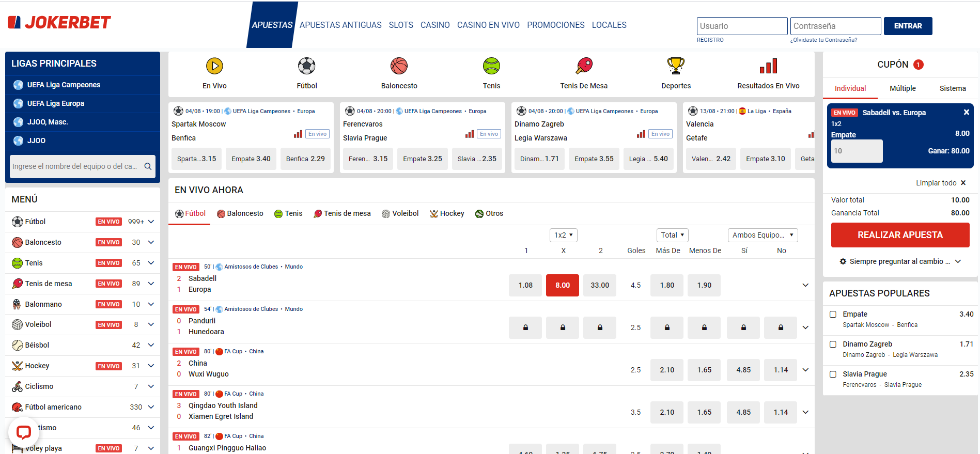Expand the Tenis menu chevron

pyautogui.click(x=151, y=263)
